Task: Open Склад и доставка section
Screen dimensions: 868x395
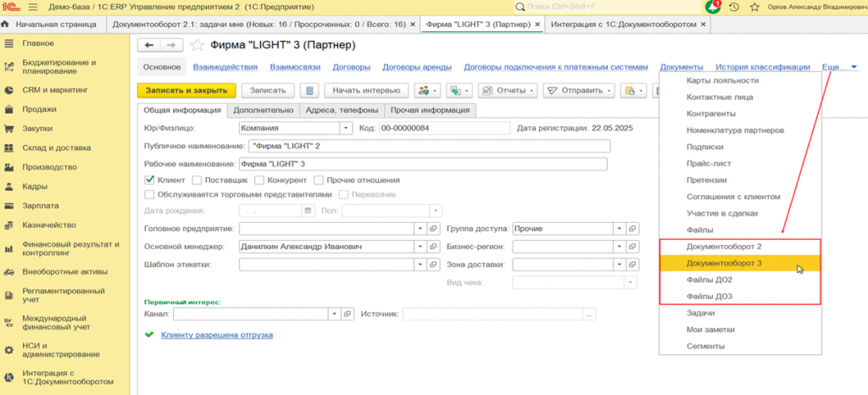Action: 57,147
